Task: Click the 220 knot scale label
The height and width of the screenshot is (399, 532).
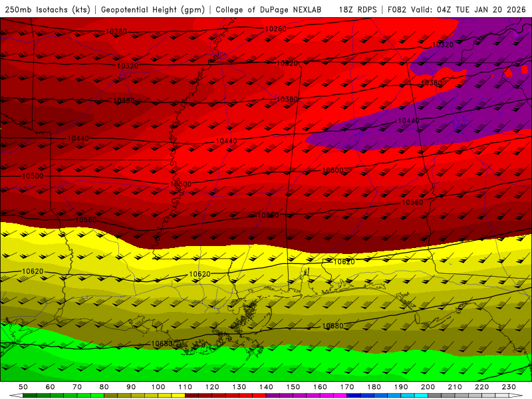Action: (x=481, y=387)
